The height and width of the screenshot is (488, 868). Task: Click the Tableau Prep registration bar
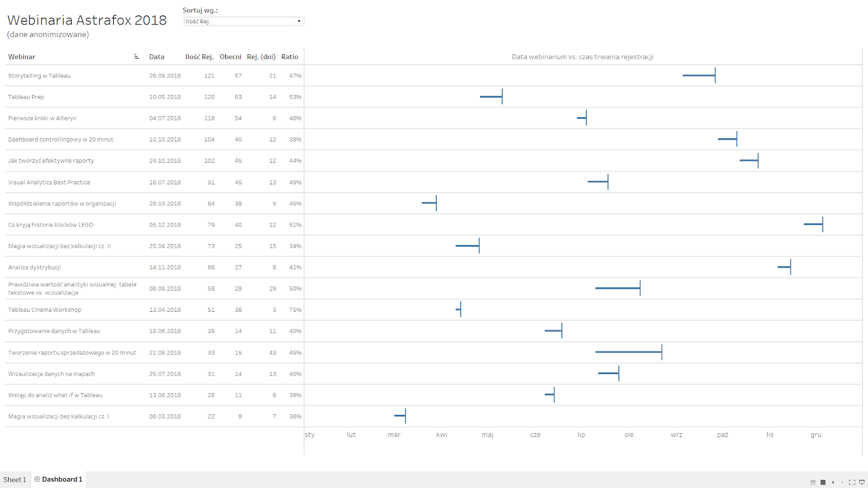coord(491,97)
